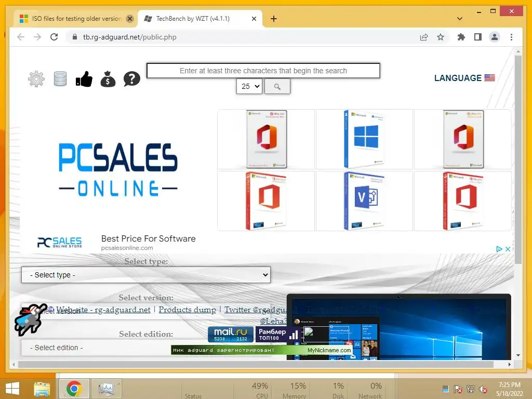Click the vertical page scrollbar
The width and height of the screenshot is (532, 399).
pyautogui.click(x=518, y=159)
